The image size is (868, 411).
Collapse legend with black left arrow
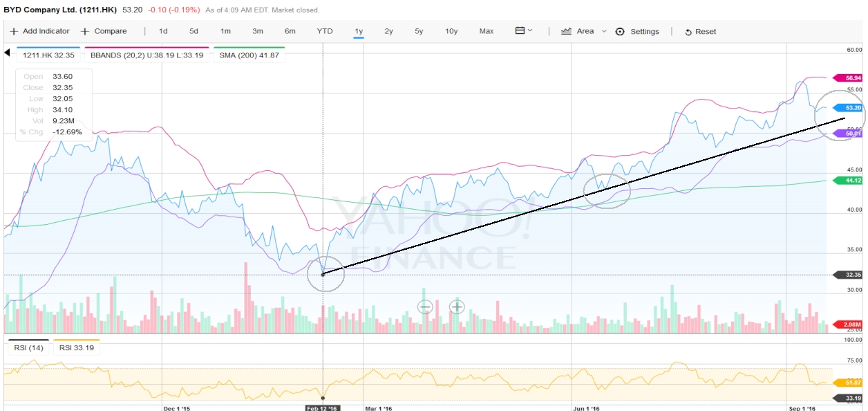pyautogui.click(x=8, y=53)
